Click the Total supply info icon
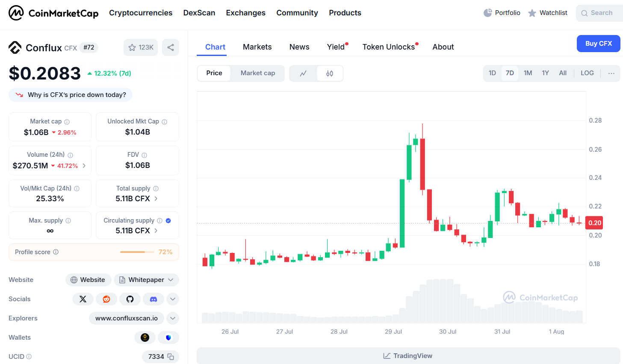Screen dimensions: 623x364 [156, 188]
